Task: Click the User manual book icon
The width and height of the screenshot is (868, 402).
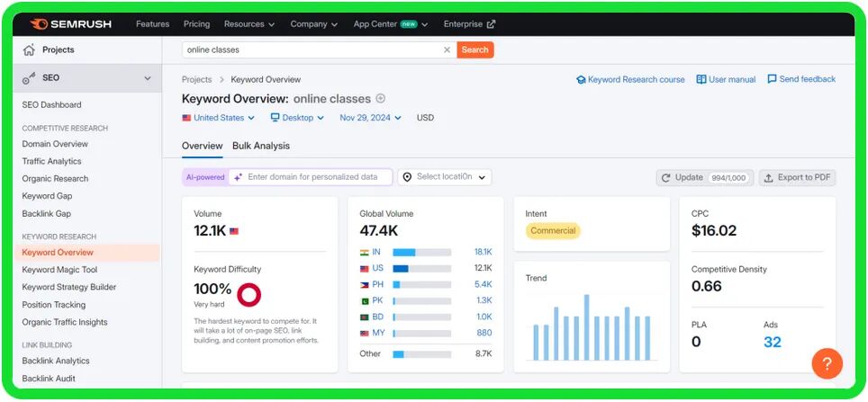Action: tap(701, 79)
